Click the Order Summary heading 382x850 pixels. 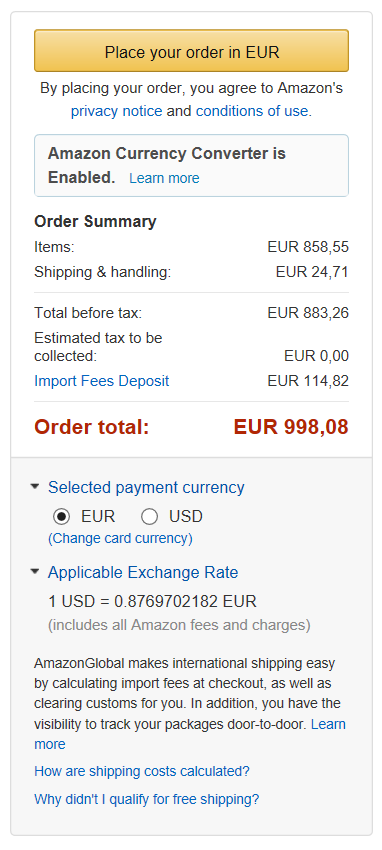(x=95, y=222)
